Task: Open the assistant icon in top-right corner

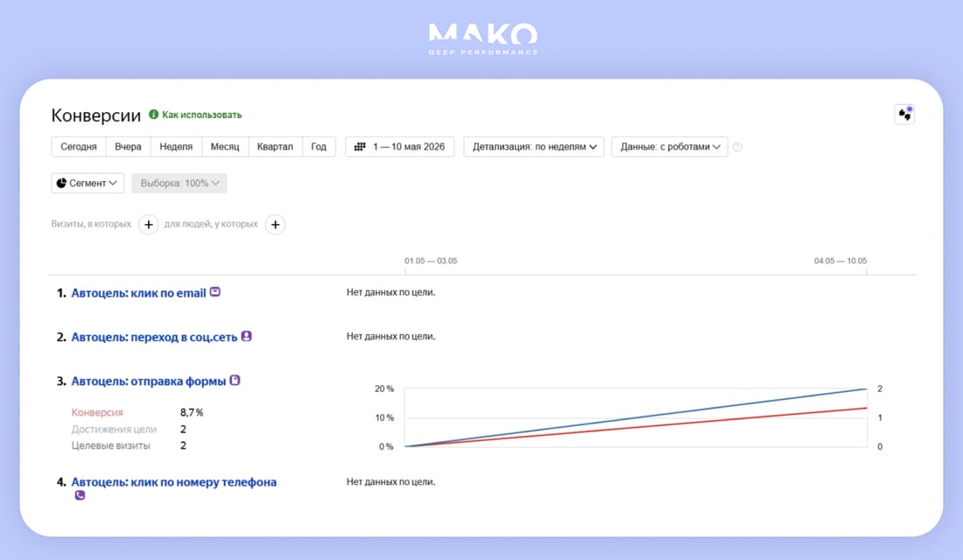Action: point(904,115)
